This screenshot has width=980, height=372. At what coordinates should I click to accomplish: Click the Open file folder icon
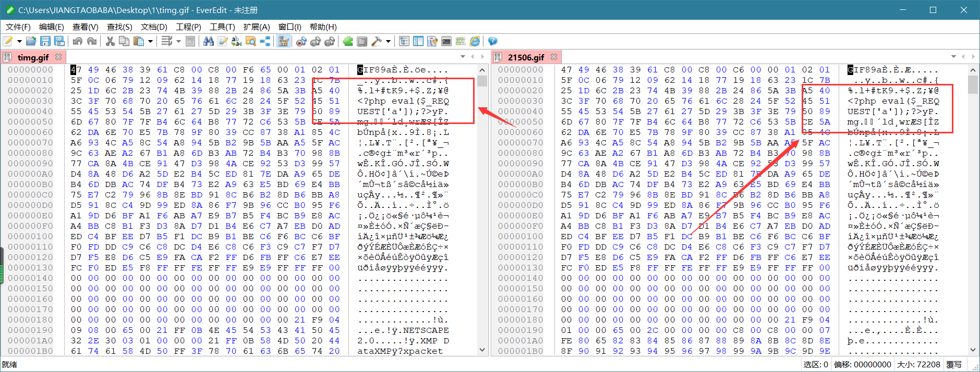pyautogui.click(x=31, y=41)
